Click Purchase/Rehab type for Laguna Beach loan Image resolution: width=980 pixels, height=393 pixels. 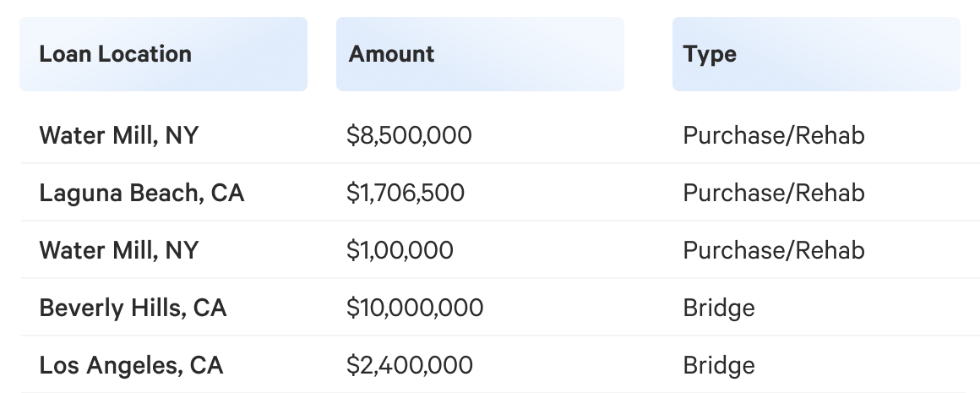[x=773, y=193]
